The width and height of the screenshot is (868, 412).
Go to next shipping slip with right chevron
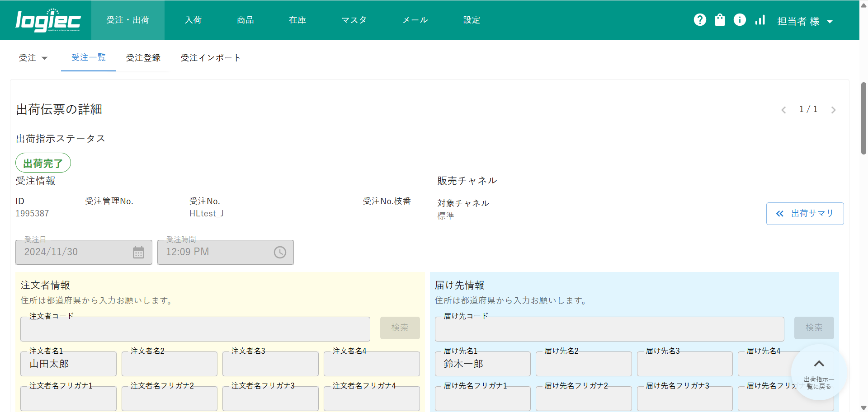tap(833, 110)
